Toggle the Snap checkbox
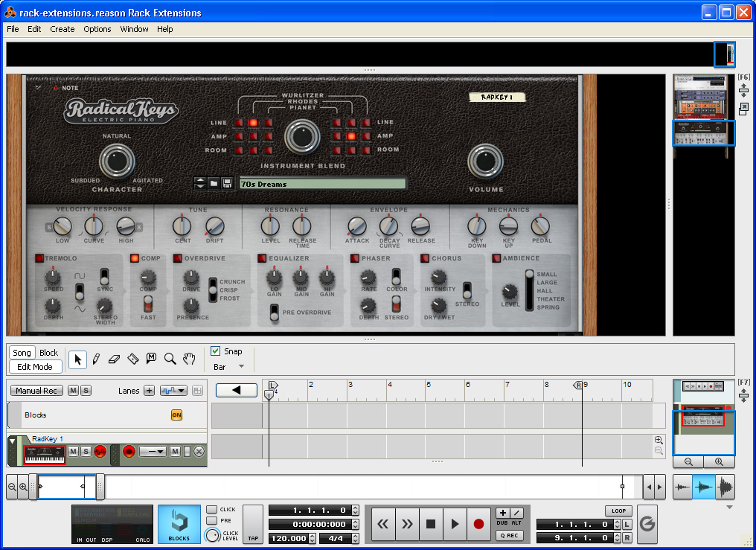Screen dimensions: 756x550 click(x=216, y=351)
